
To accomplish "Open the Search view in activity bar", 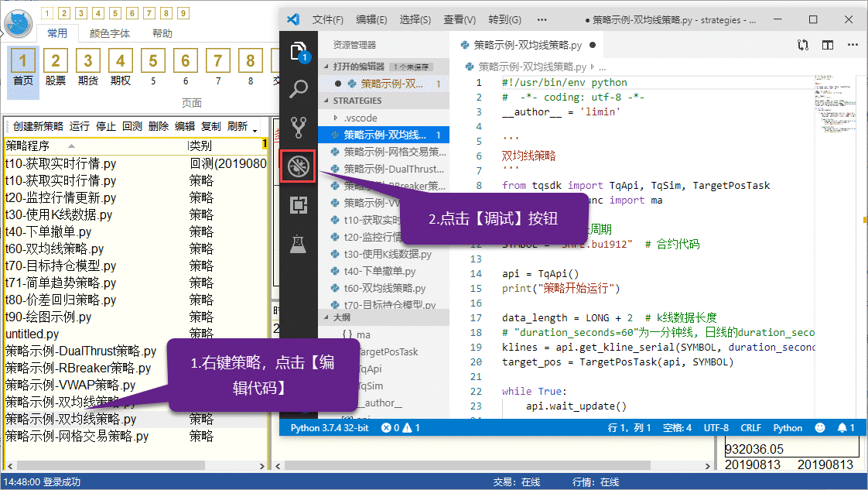I will click(x=299, y=88).
